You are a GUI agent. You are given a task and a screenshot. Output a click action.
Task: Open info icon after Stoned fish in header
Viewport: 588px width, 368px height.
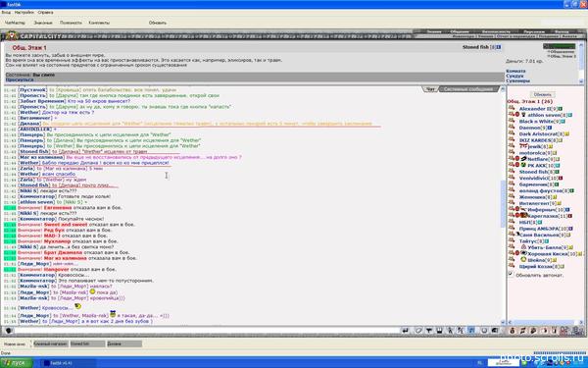click(x=499, y=47)
